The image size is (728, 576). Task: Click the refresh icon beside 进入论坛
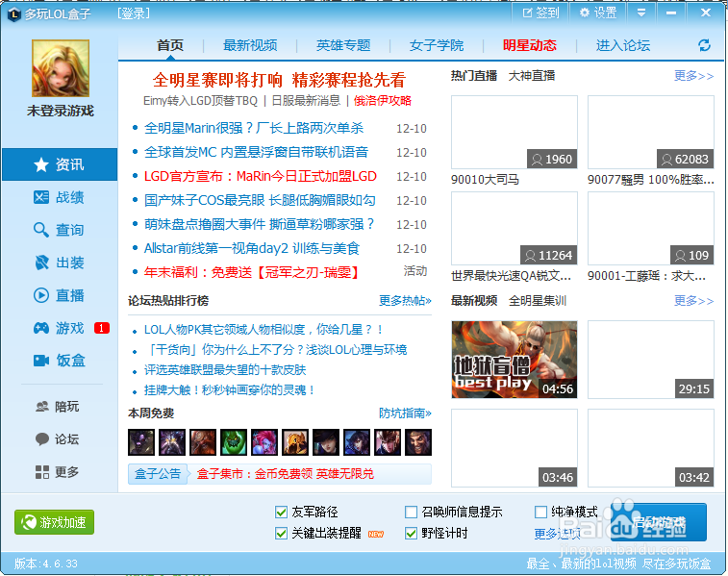tap(704, 45)
